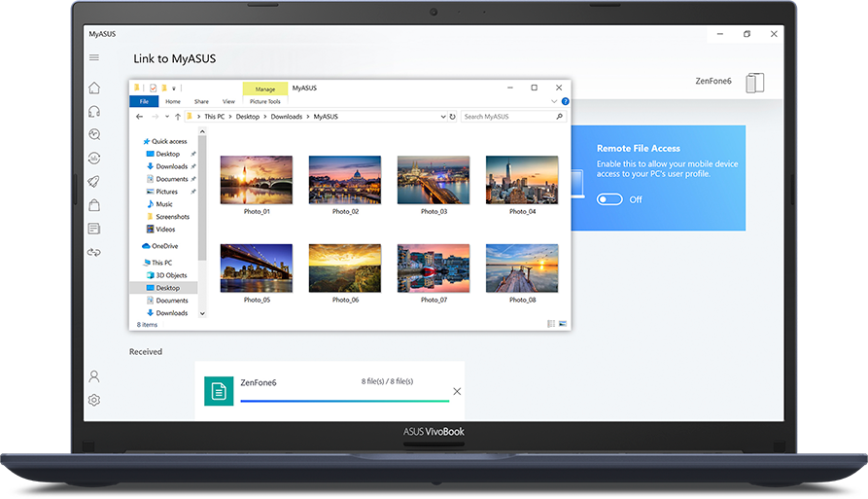Open the download/update icon in sidebar

point(94,159)
